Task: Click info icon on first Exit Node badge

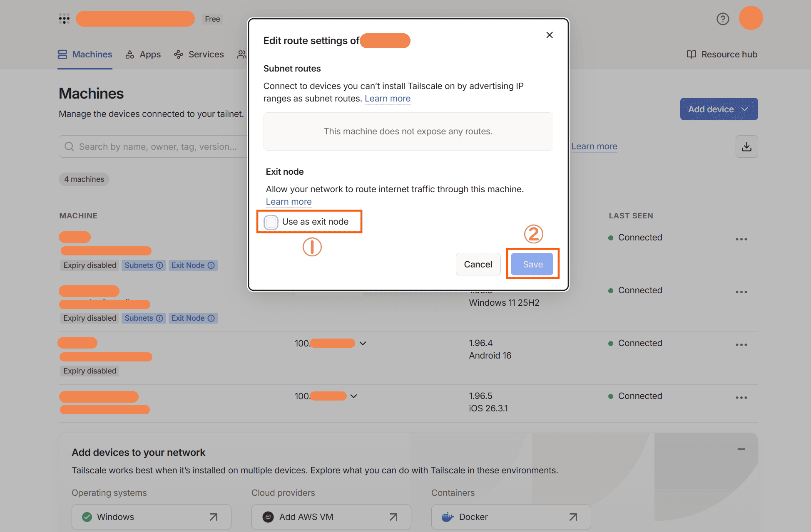Action: point(211,265)
